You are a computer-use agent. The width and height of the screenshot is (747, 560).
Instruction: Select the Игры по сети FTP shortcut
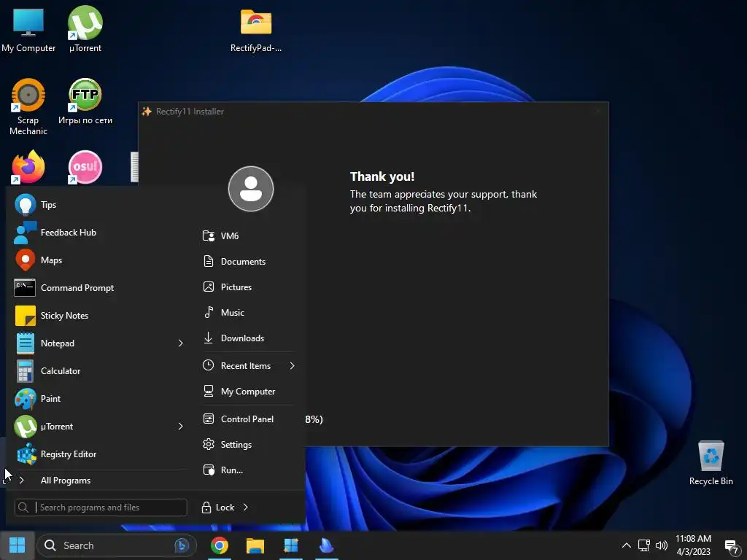click(x=85, y=102)
